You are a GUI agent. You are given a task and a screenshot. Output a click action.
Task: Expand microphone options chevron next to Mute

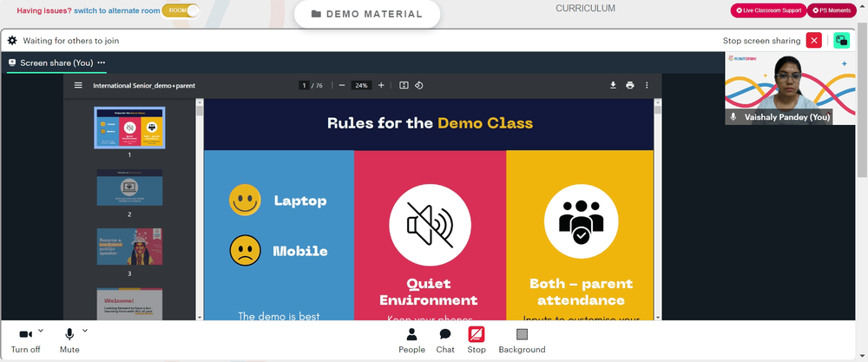coord(85,331)
